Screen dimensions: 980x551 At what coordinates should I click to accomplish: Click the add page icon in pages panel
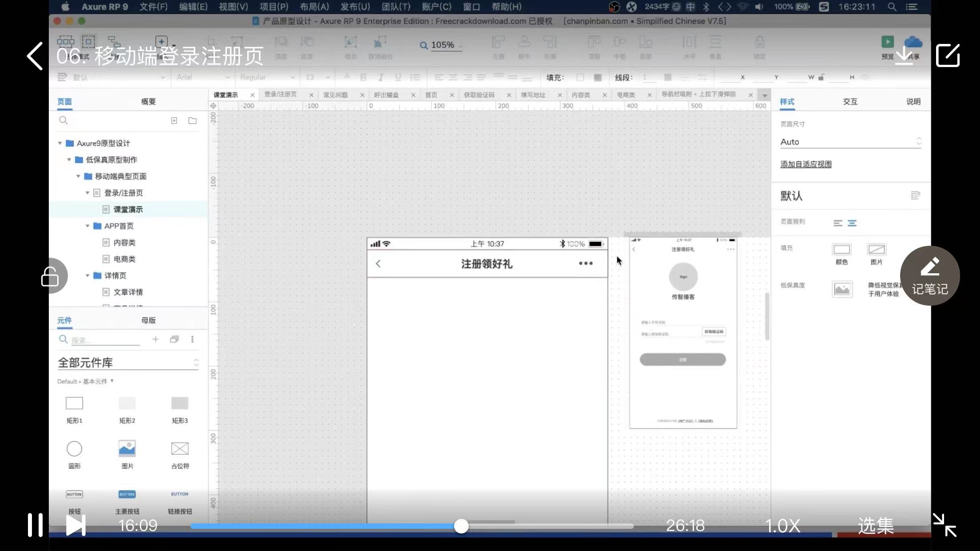174,121
